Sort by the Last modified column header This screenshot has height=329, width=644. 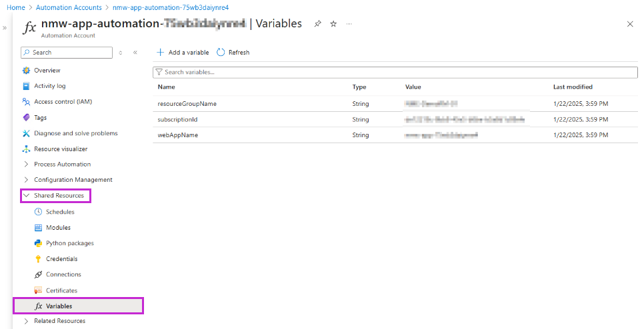click(573, 87)
